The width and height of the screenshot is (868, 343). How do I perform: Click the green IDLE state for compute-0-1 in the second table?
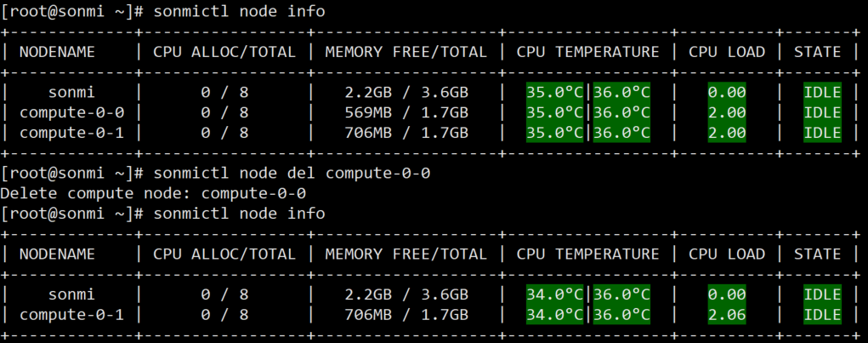tap(823, 315)
